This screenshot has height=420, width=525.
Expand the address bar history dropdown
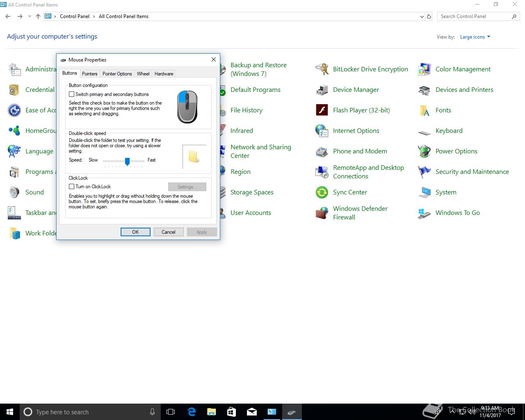tap(422, 17)
